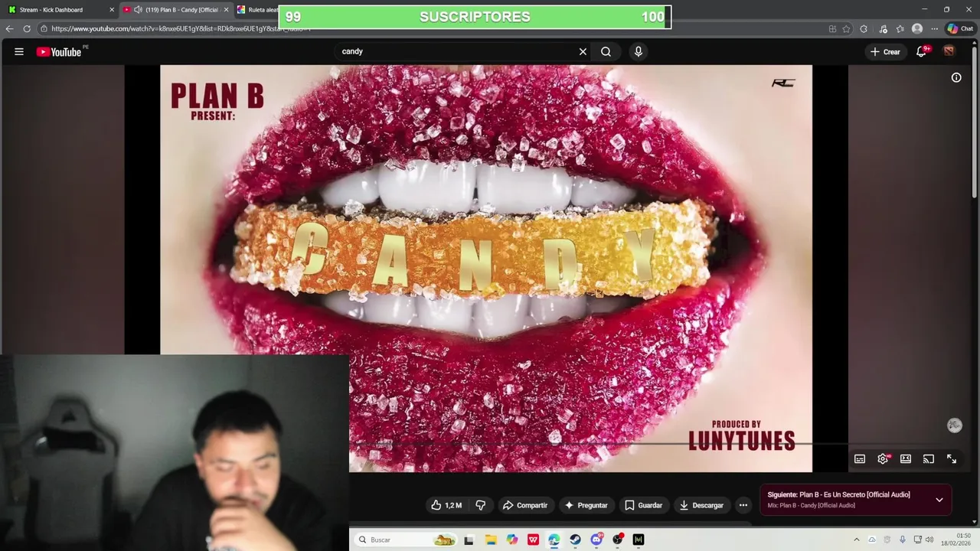Enter fullscreen in the video player

[x=952, y=459]
